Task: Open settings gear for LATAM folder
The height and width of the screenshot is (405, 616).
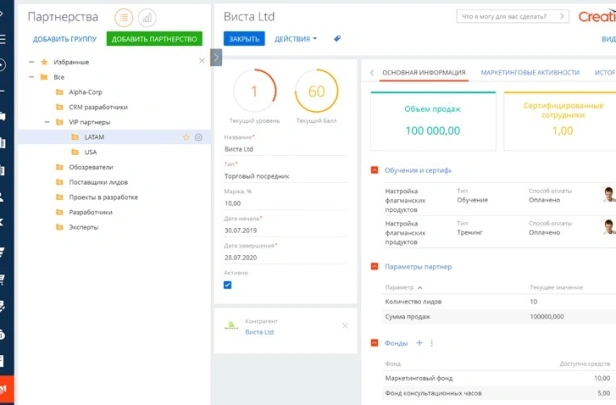Action: tap(198, 137)
